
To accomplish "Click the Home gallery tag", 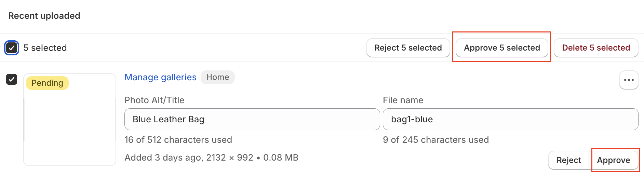I will click(217, 77).
